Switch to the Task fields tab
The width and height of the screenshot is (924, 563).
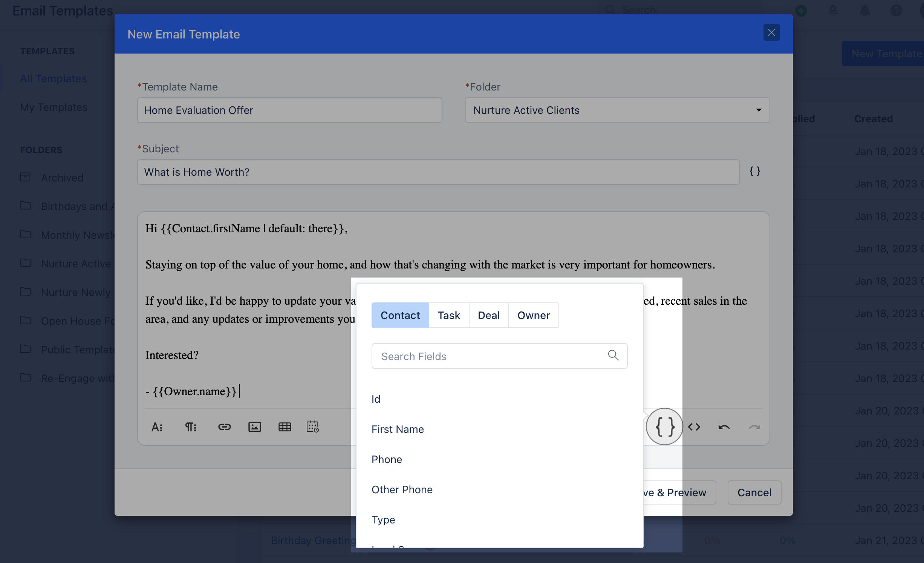click(x=449, y=315)
